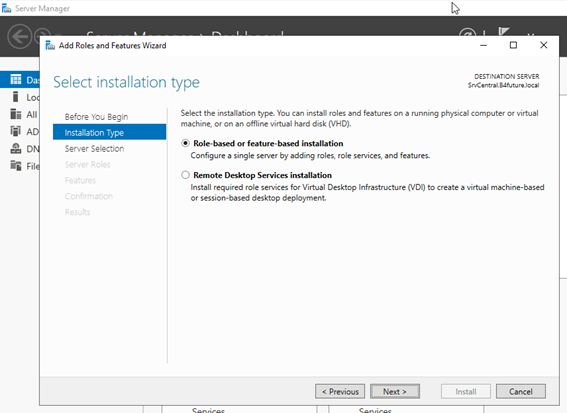567x413 pixels.
Task: Click the Server Manager app icon in the title bar
Action: [x=7, y=8]
